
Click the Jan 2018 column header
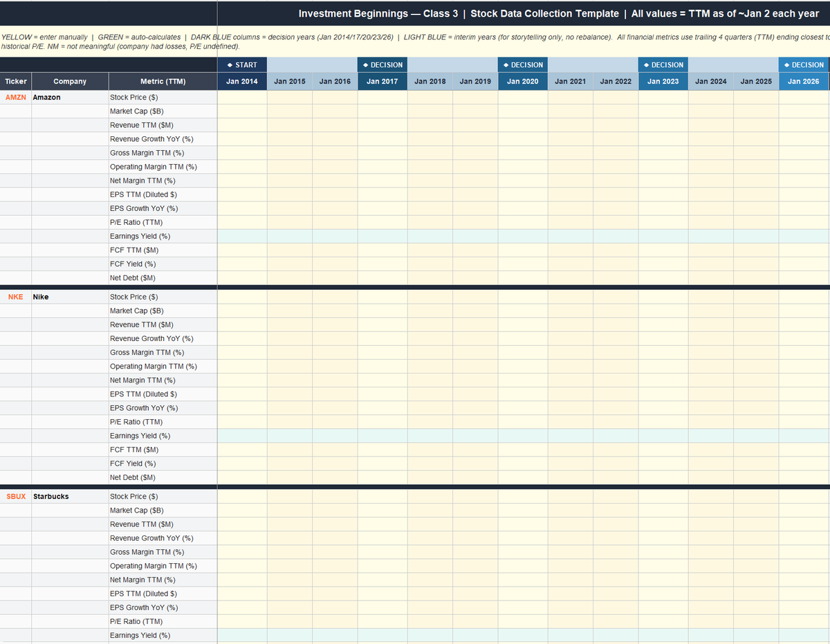[x=430, y=82]
